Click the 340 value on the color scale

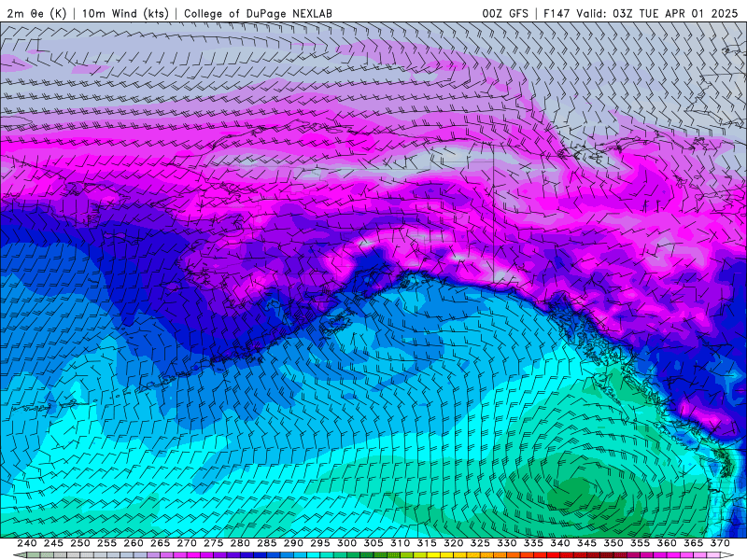(x=560, y=543)
